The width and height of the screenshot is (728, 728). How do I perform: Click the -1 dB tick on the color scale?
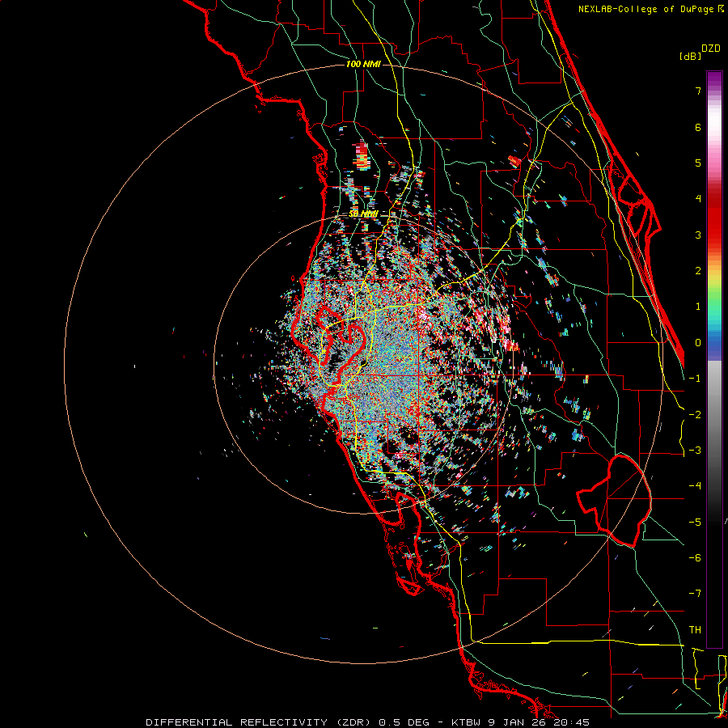[x=695, y=379]
